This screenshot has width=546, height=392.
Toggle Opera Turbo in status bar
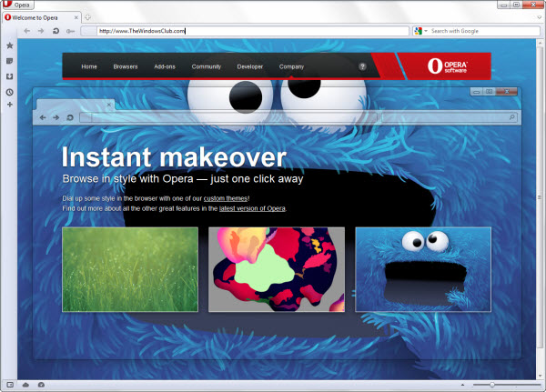[x=41, y=385]
